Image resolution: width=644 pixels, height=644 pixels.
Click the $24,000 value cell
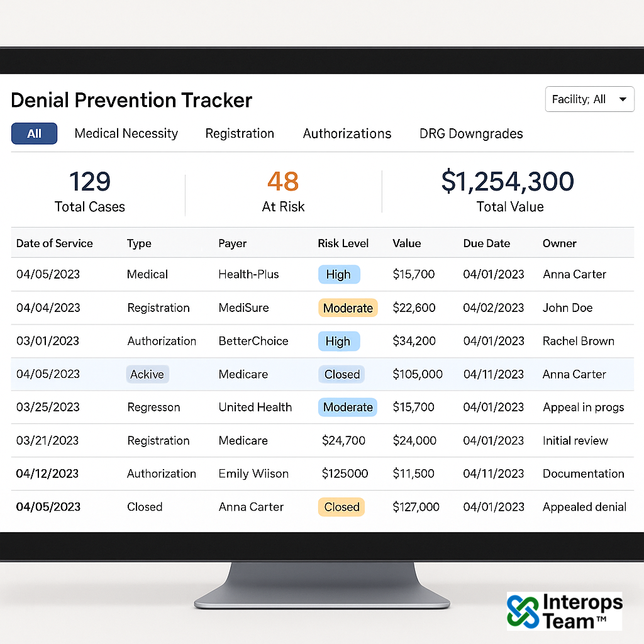click(414, 440)
